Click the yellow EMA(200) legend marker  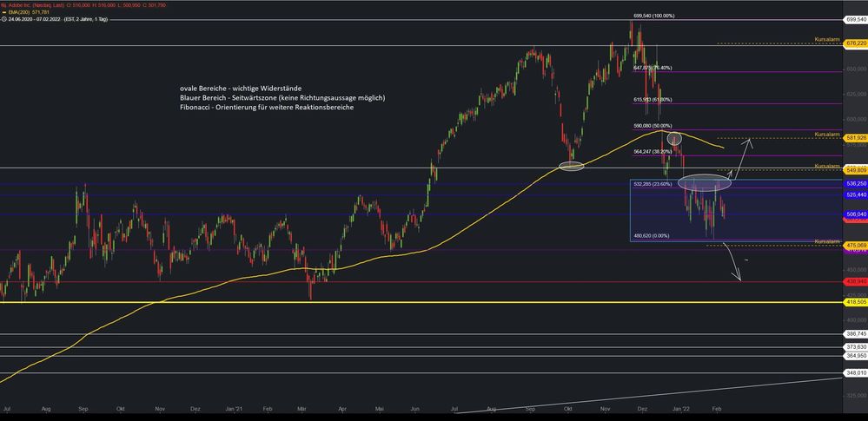click(x=3, y=12)
